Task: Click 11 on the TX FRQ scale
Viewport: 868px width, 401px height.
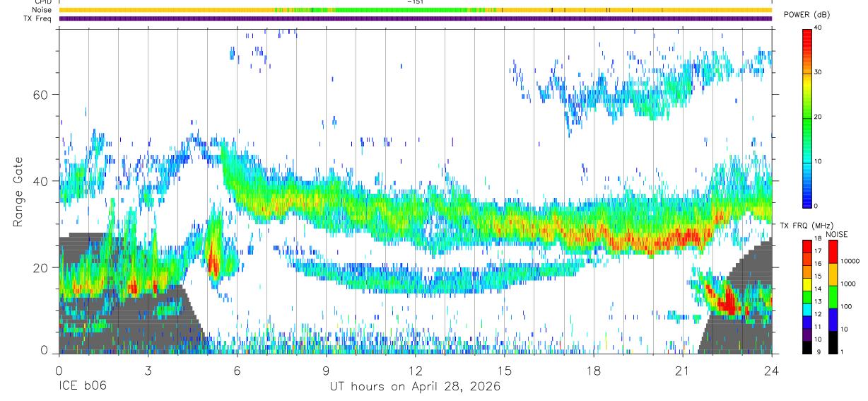Action: 817,327
